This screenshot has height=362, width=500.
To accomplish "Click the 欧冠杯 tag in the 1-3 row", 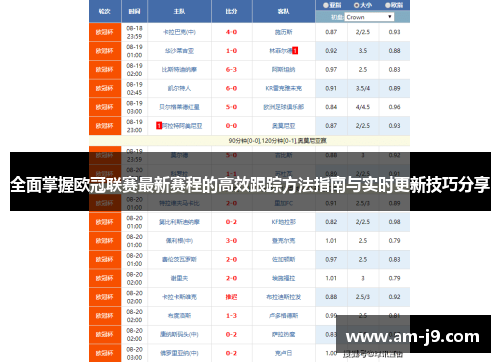I will point(105,316).
